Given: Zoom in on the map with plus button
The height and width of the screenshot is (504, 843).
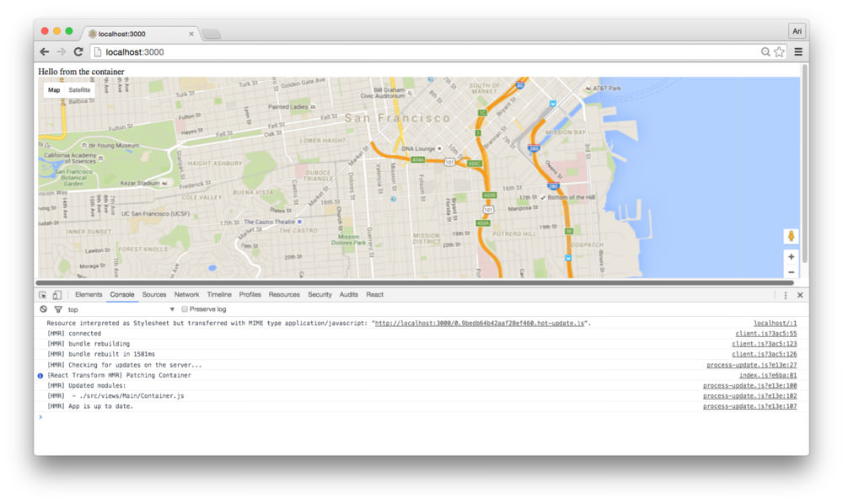Looking at the screenshot, I should (791, 257).
